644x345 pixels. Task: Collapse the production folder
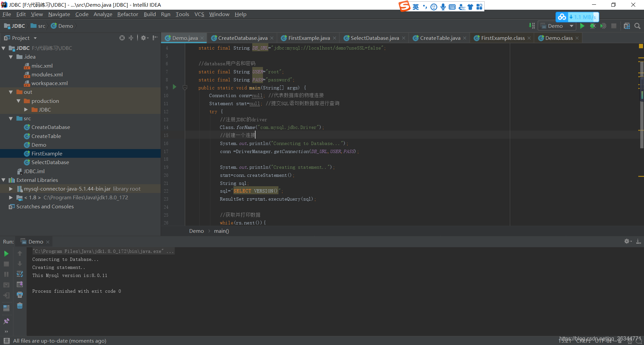pyautogui.click(x=19, y=101)
